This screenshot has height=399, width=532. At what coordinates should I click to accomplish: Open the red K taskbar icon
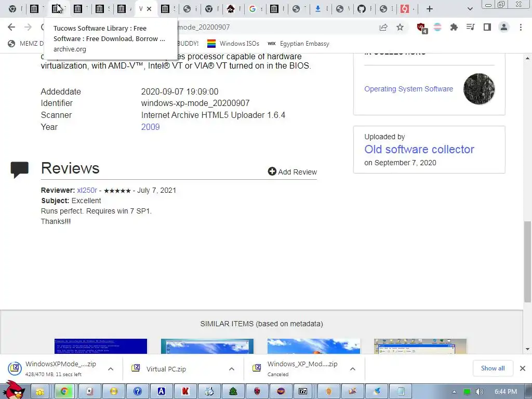(185, 392)
